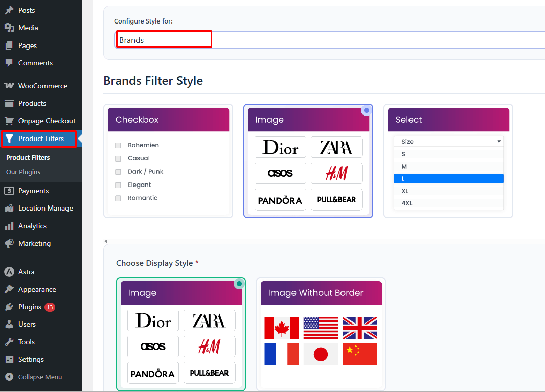Click the United States flag image
545x392 pixels.
coord(321,328)
